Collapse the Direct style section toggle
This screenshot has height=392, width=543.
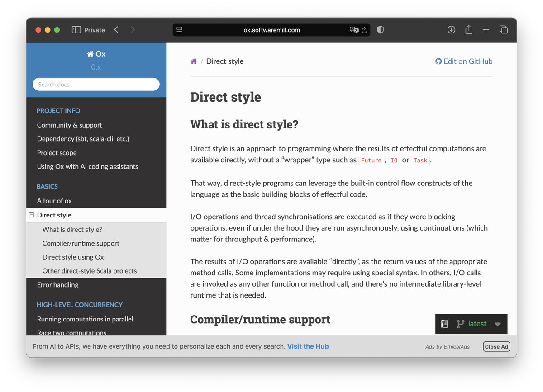[x=32, y=215]
